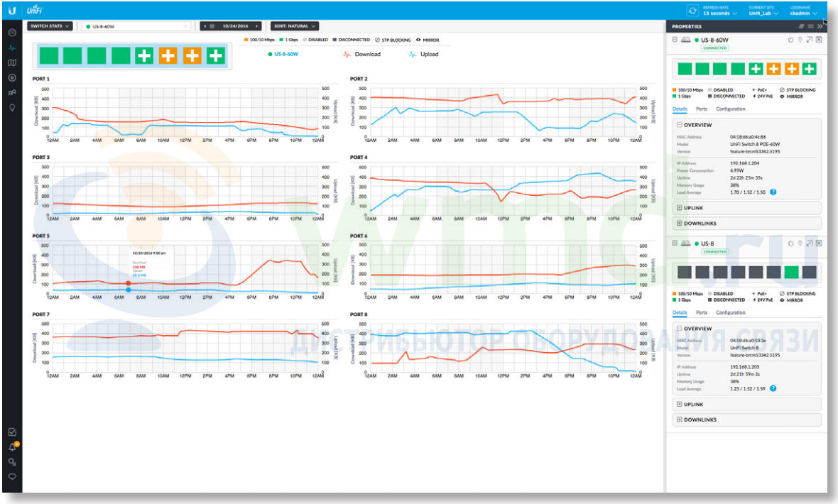Click the calendar icon in the date selector
Image resolution: width=838 pixels, height=504 pixels.
212,26
